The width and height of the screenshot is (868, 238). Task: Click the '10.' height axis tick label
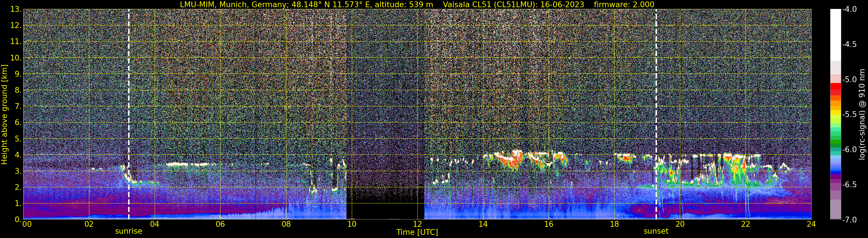16,58
